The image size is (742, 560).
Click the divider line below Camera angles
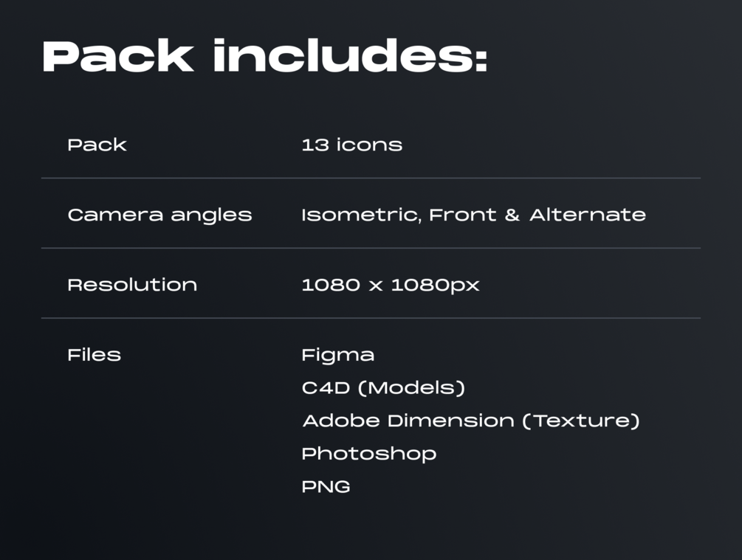371,248
